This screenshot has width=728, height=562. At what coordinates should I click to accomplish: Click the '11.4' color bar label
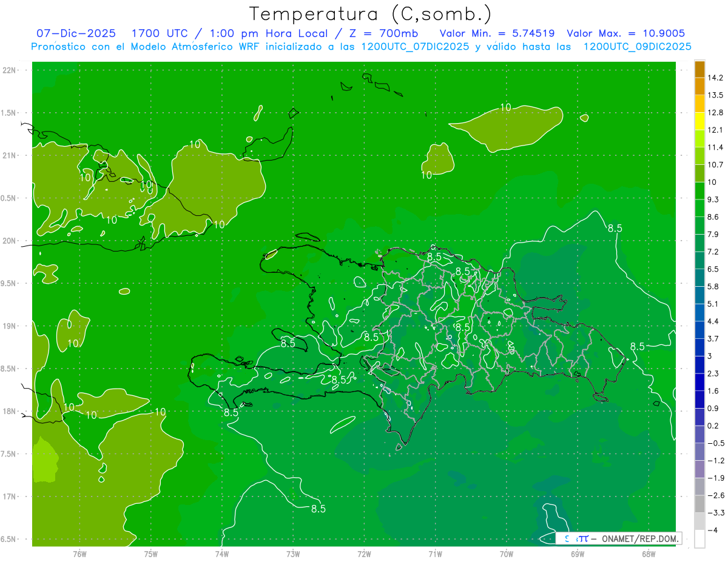715,147
